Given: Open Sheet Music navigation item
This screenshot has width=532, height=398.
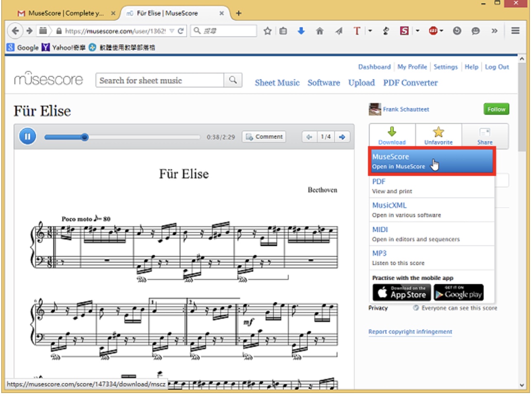Looking at the screenshot, I should pos(277,83).
